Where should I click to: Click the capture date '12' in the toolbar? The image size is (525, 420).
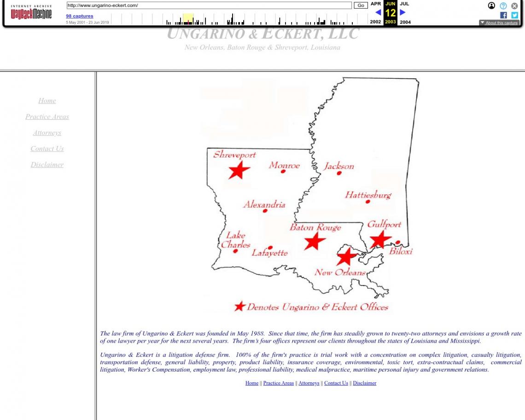tap(391, 13)
